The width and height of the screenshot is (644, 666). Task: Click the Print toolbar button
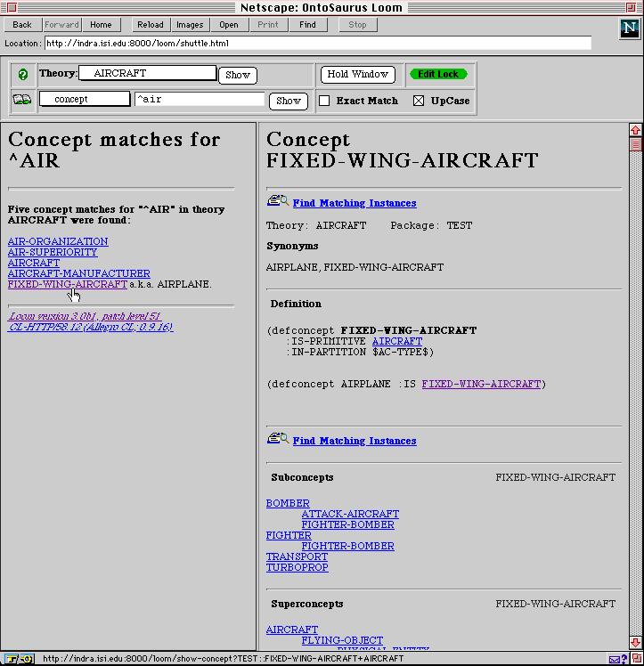pyautogui.click(x=267, y=25)
